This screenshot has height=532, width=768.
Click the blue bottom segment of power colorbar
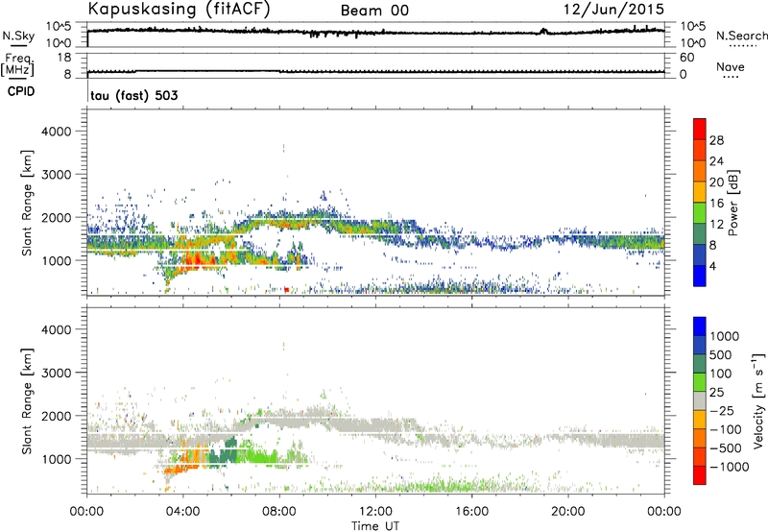coord(700,276)
